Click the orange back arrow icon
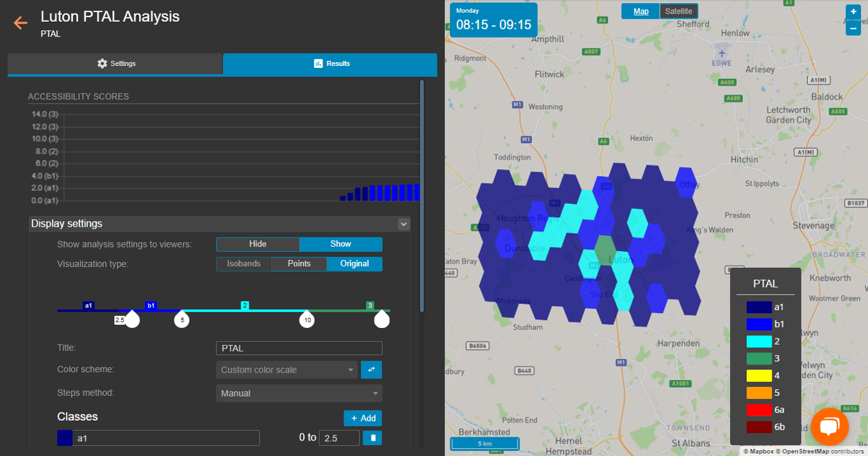The height and width of the screenshot is (456, 868). point(21,23)
